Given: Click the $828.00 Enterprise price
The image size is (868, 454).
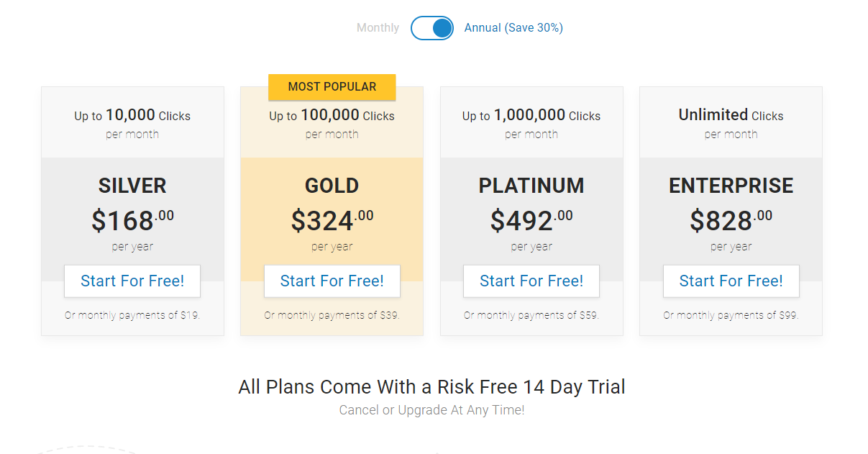Looking at the screenshot, I should click(731, 220).
